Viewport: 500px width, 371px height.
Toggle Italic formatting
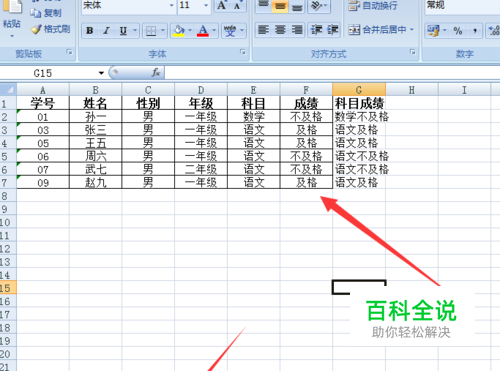pos(106,31)
